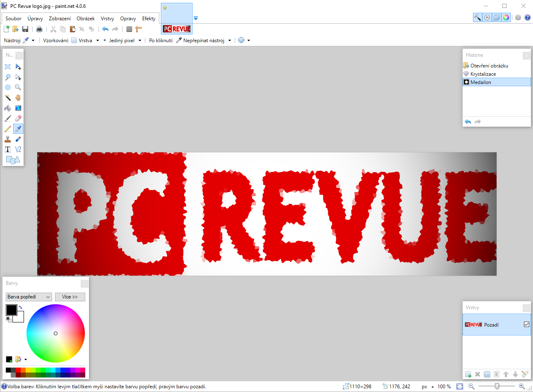
Task: Click the black primary color swatch
Action: coord(11,310)
